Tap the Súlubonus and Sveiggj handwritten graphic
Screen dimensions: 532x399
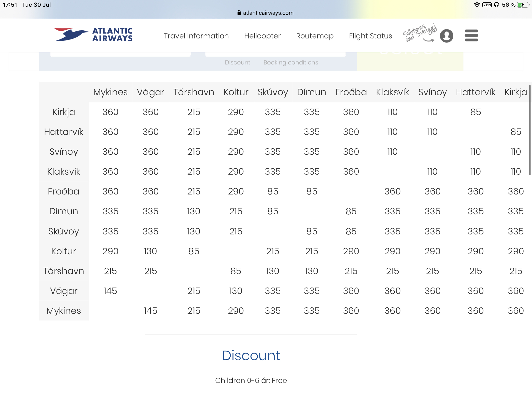coord(419,33)
